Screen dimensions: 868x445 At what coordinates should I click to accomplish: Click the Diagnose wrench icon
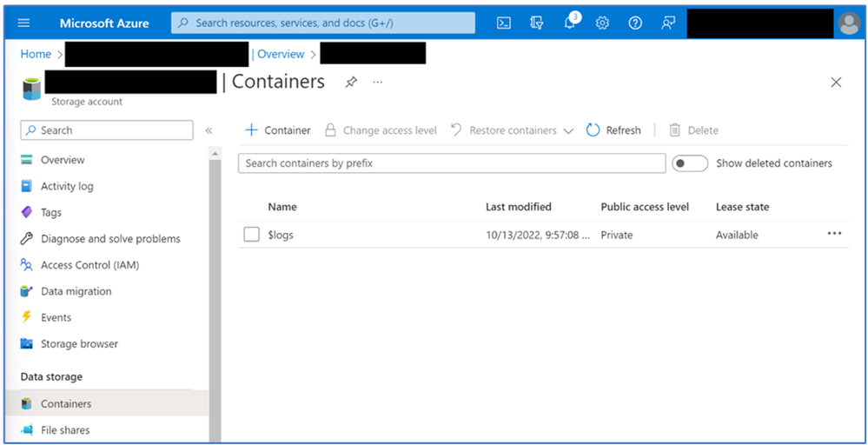pos(27,238)
